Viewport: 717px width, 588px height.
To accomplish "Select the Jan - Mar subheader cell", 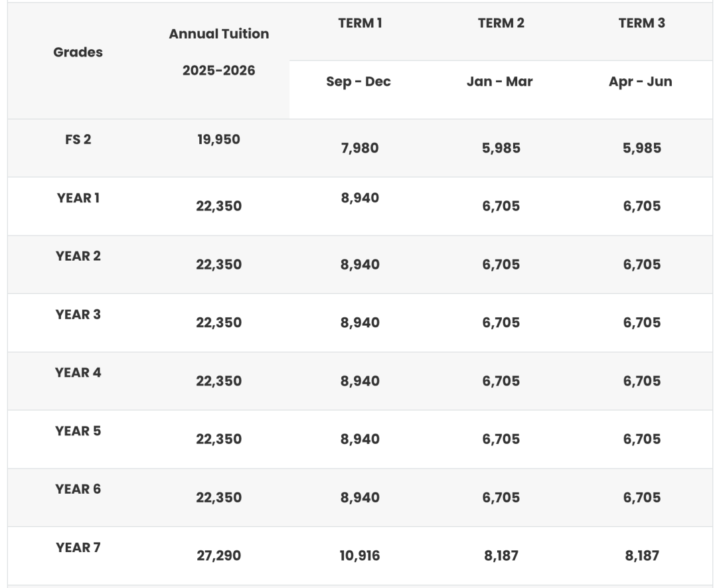I will [500, 82].
